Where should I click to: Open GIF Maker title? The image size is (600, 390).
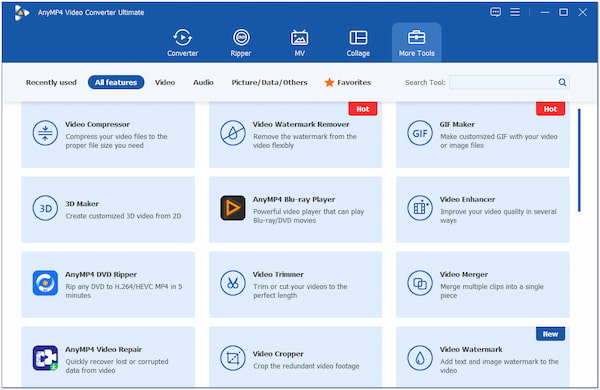[x=457, y=124]
